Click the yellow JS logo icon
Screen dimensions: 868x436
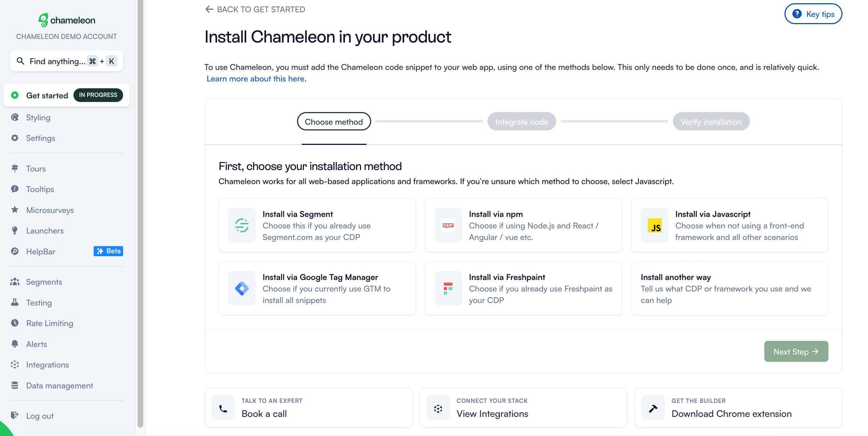pos(655,225)
